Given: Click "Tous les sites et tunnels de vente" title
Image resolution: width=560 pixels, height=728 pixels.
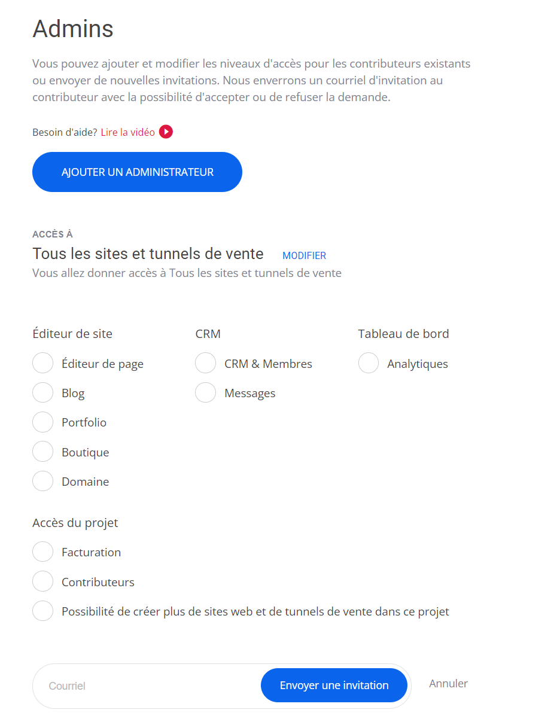Looking at the screenshot, I should [x=148, y=254].
